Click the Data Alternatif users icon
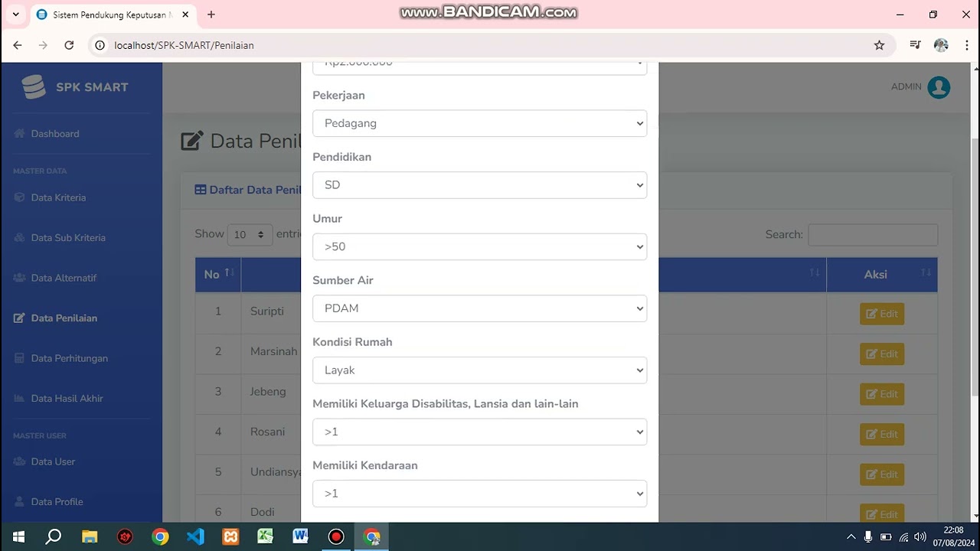Viewport: 980px width, 551px height. click(x=20, y=278)
